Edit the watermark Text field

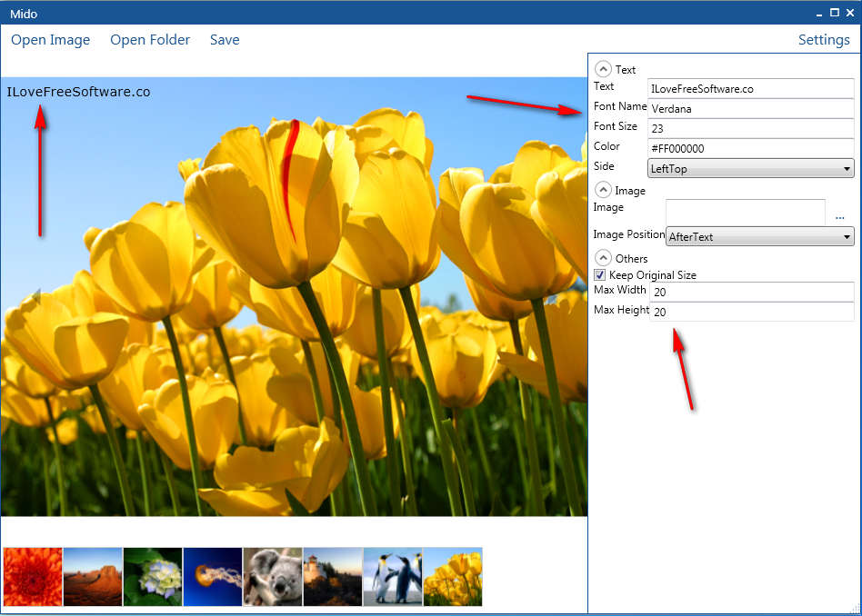(750, 88)
